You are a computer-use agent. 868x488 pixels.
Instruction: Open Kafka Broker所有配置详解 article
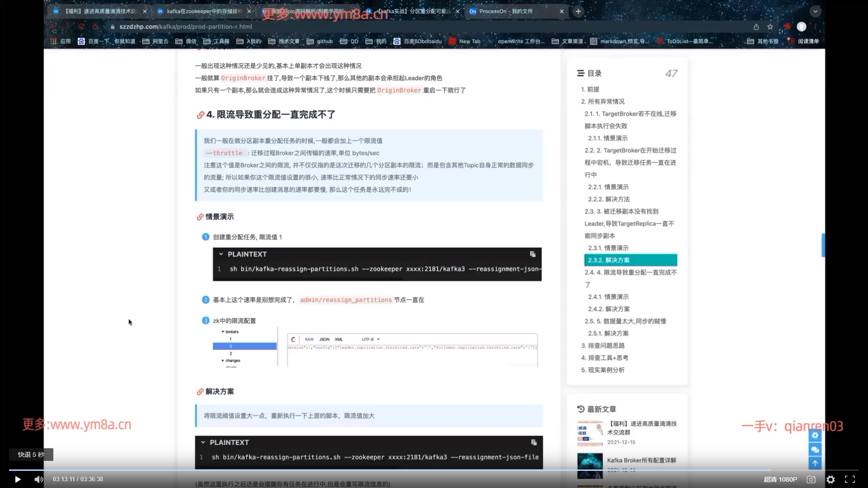[x=641, y=460]
